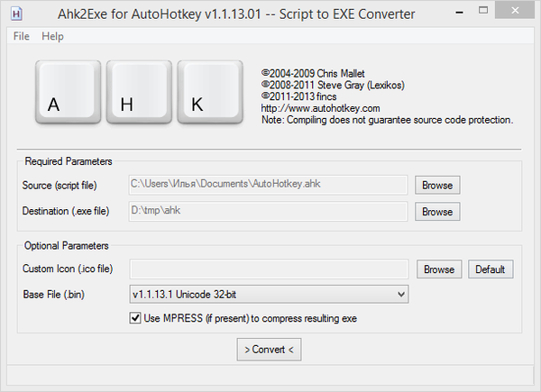Click the Source script file path field
The width and height of the screenshot is (541, 392).
pyautogui.click(x=268, y=185)
